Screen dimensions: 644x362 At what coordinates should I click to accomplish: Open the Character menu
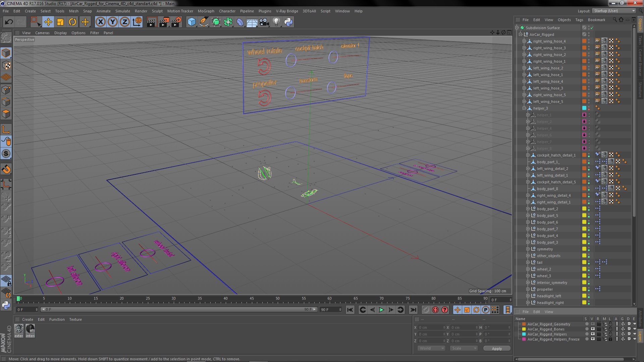coord(227,11)
